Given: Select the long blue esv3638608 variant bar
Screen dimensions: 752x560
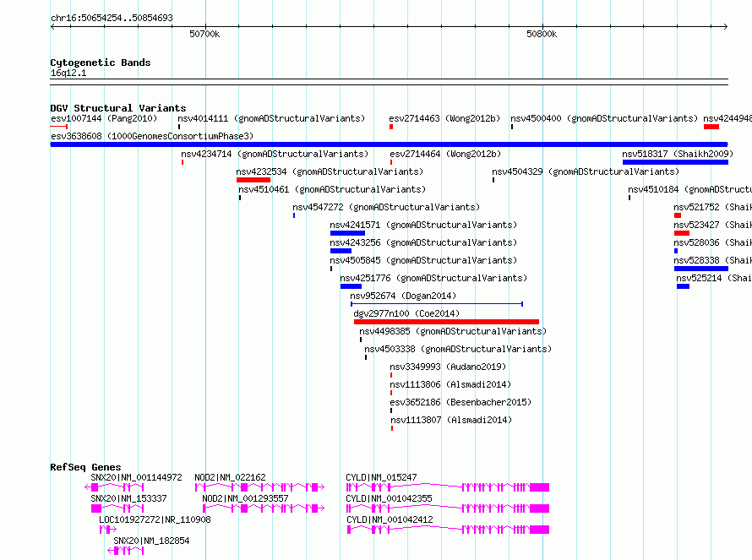Looking at the screenshot, I should click(389, 144).
